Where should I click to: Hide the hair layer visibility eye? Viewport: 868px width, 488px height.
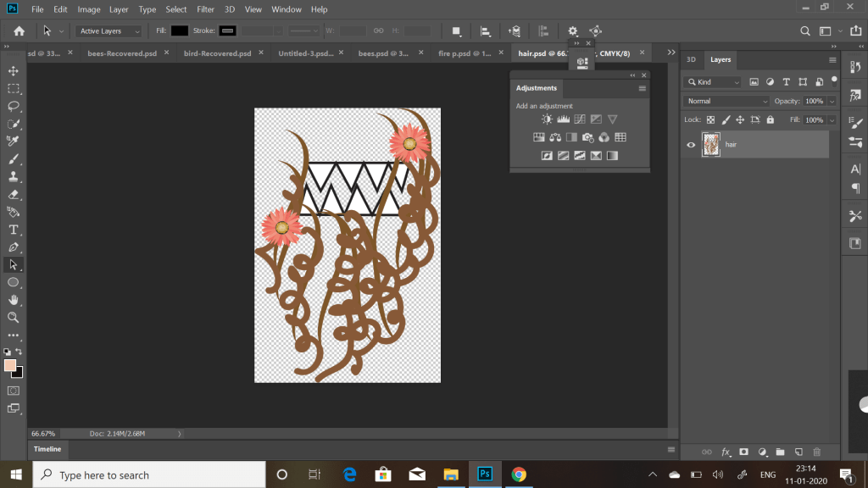691,145
